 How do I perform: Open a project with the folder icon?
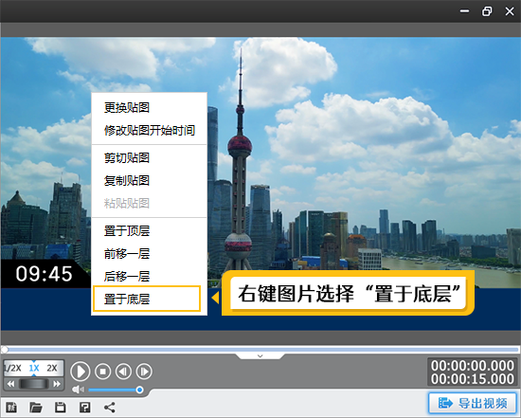pyautogui.click(x=36, y=407)
